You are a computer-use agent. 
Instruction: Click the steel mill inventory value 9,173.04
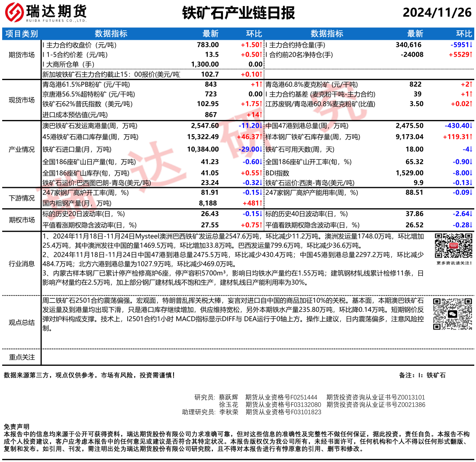coord(409,137)
